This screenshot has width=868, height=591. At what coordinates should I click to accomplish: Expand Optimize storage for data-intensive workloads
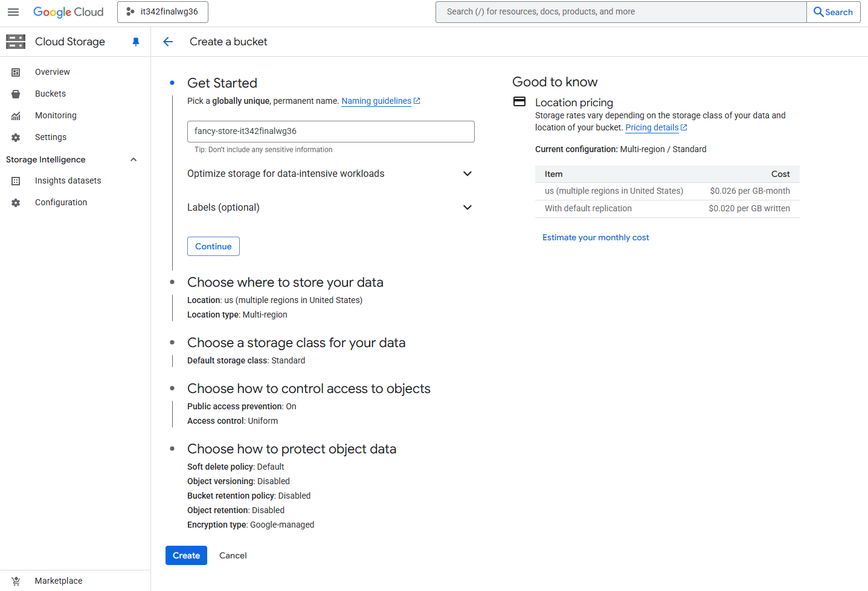pos(467,174)
